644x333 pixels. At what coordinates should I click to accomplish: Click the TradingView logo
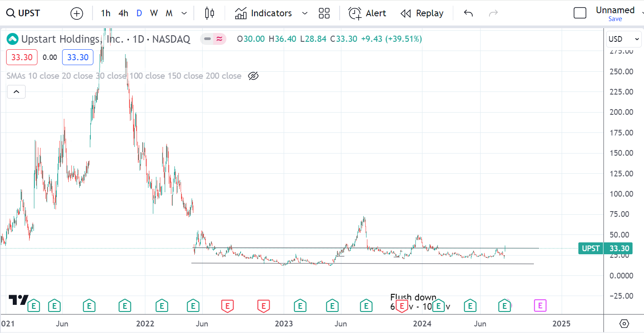(x=19, y=300)
